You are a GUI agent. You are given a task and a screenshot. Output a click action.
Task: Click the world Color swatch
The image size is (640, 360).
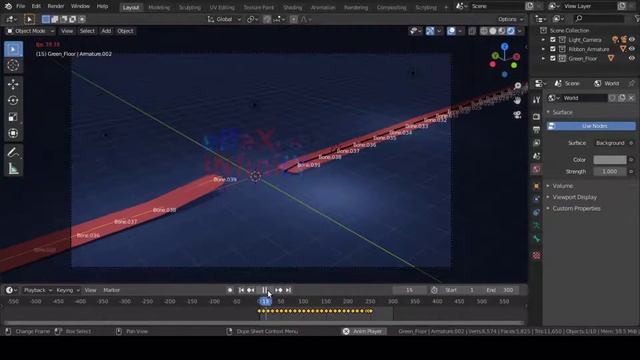point(610,160)
